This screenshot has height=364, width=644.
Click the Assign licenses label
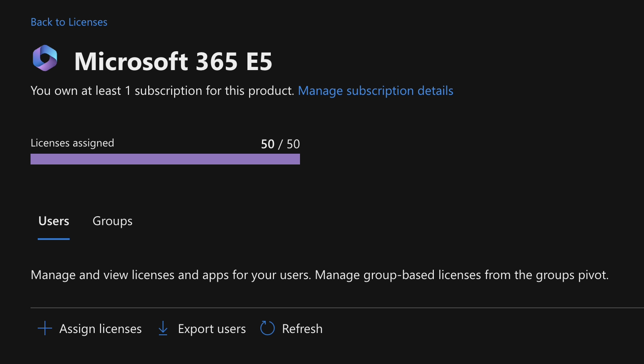(x=101, y=329)
